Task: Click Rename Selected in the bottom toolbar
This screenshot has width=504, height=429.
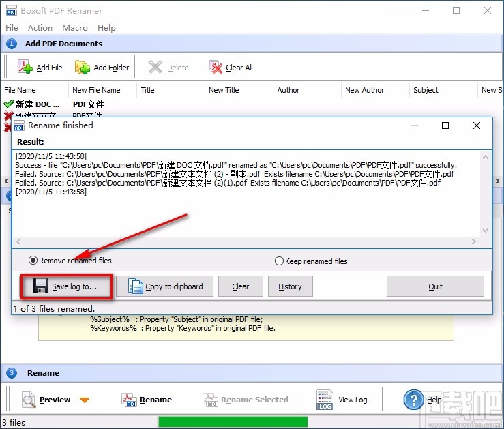Action: (x=246, y=400)
